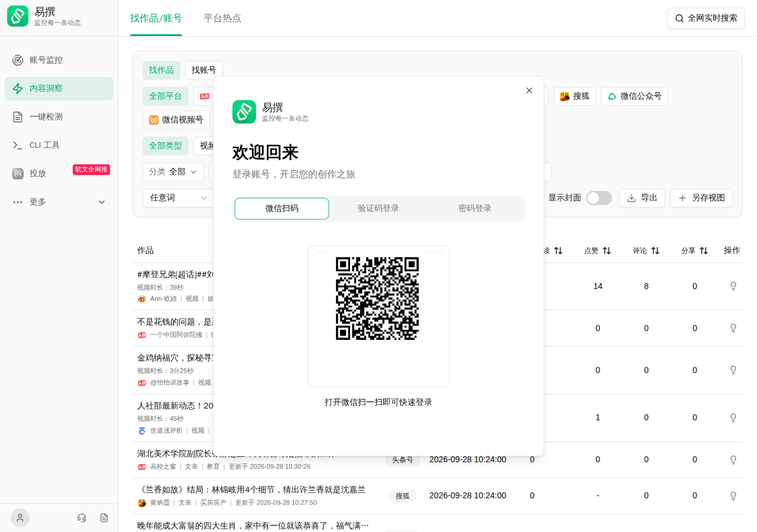Image resolution: width=757 pixels, height=532 pixels.
Task: Open the document icon at sidebar bottom
Action: pos(104,518)
